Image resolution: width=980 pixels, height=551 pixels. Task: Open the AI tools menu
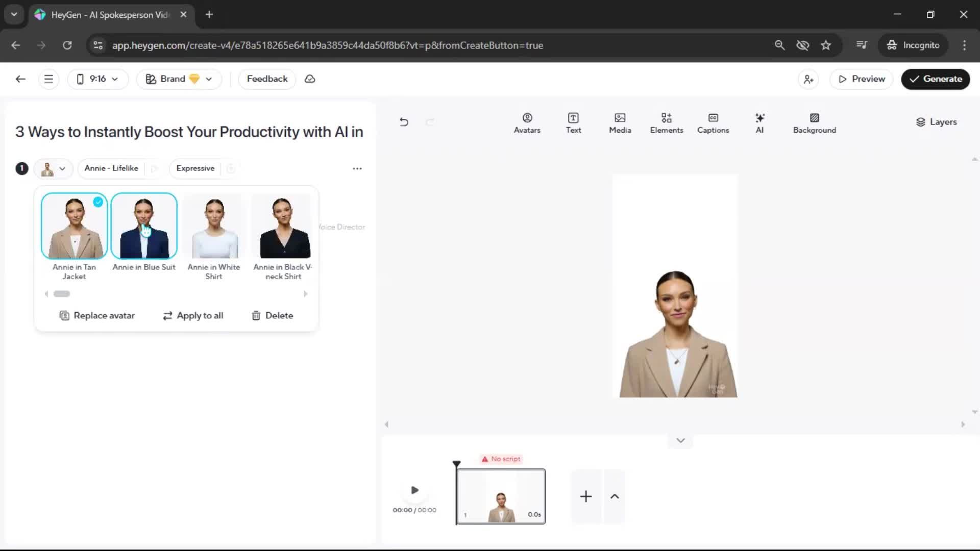pos(759,123)
